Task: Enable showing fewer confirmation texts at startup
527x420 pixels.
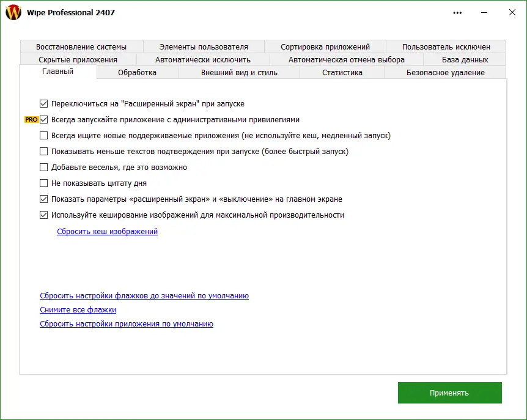Action: [43, 151]
